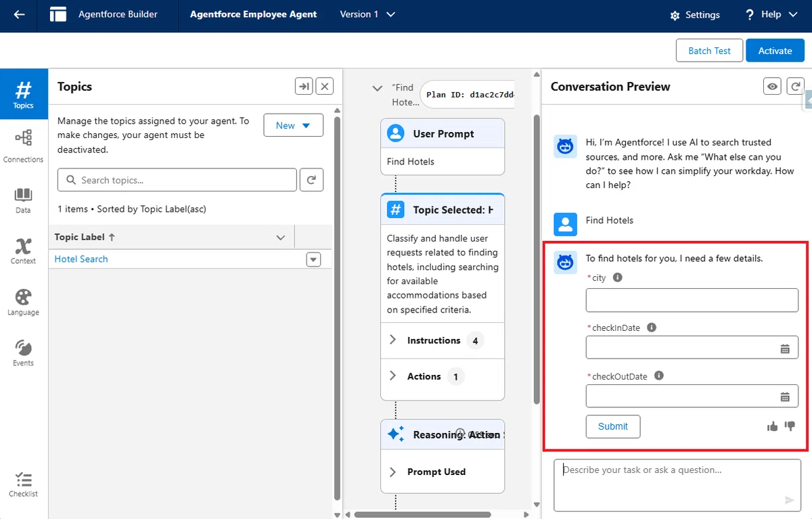Click the Describe your task message box
Viewport: 812px width, 519px height.
677,484
